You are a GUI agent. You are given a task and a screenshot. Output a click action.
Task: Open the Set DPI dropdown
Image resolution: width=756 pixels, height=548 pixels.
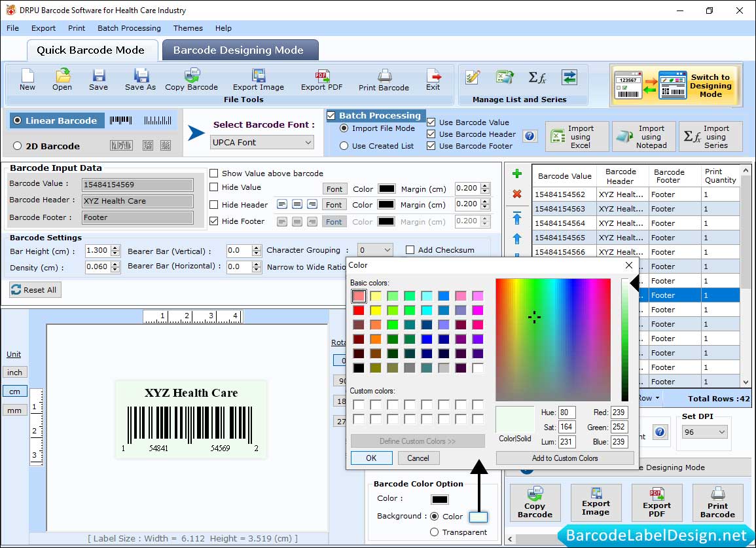pyautogui.click(x=704, y=431)
